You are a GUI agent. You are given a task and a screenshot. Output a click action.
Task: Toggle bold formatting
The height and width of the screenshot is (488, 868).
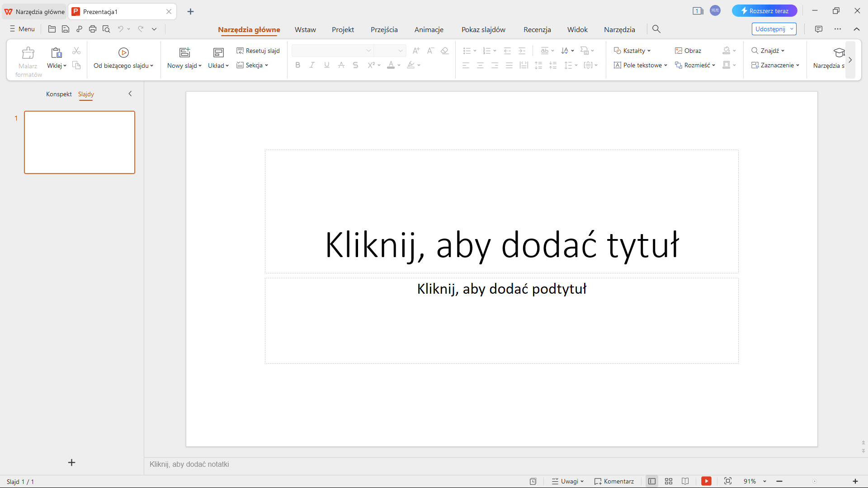[x=297, y=65]
